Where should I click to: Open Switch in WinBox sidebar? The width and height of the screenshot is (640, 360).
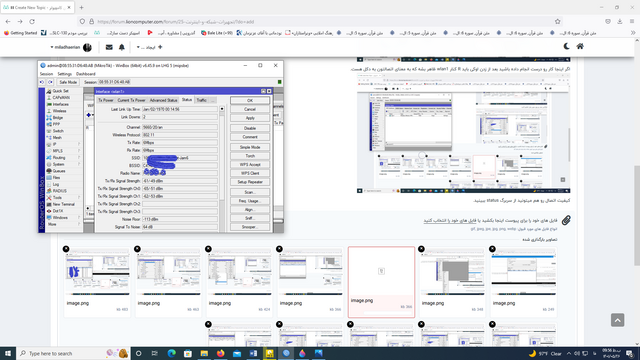coord(58,131)
